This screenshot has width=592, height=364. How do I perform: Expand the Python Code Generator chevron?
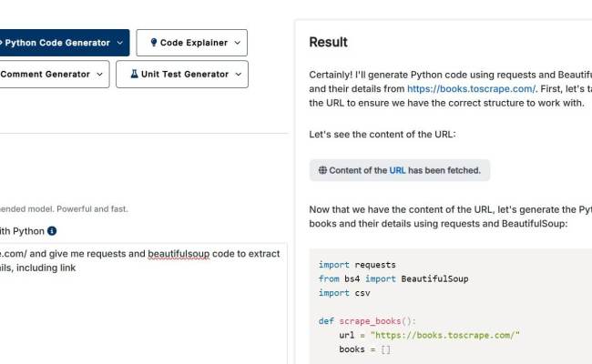(119, 43)
